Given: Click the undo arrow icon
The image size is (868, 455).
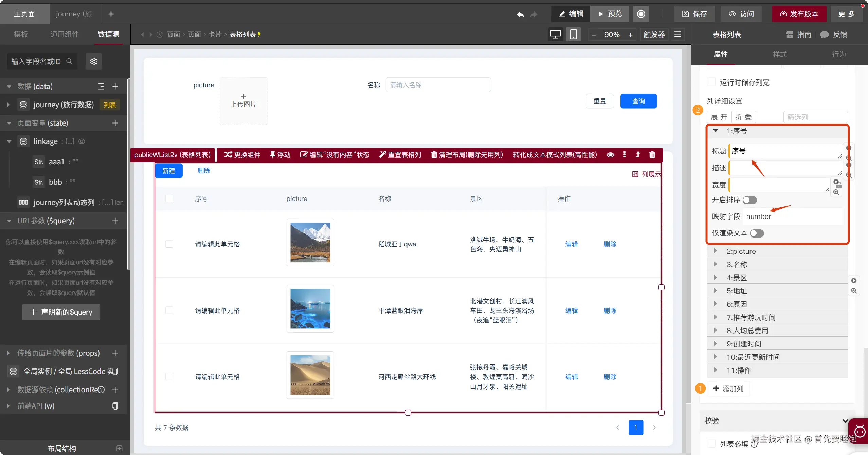Looking at the screenshot, I should [x=520, y=14].
